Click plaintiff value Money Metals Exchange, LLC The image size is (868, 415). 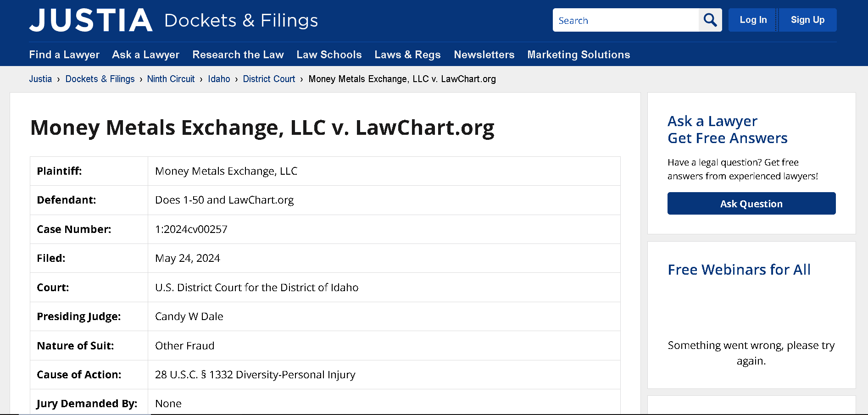[x=226, y=171]
